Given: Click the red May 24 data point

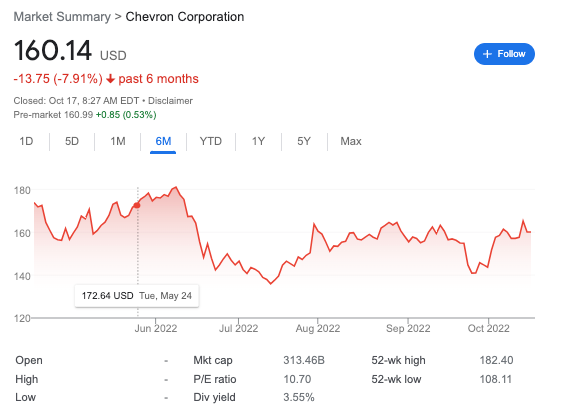Looking at the screenshot, I should 137,205.
